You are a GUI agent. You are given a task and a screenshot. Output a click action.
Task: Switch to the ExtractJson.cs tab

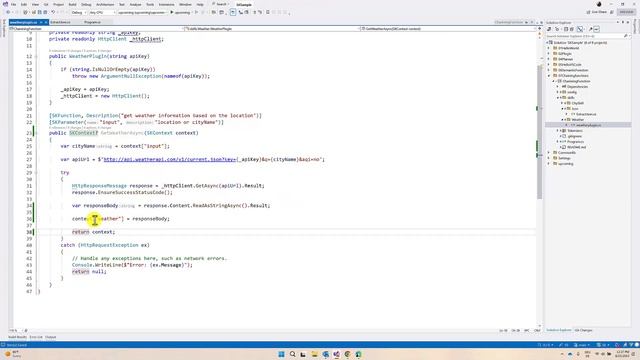[x=60, y=22]
